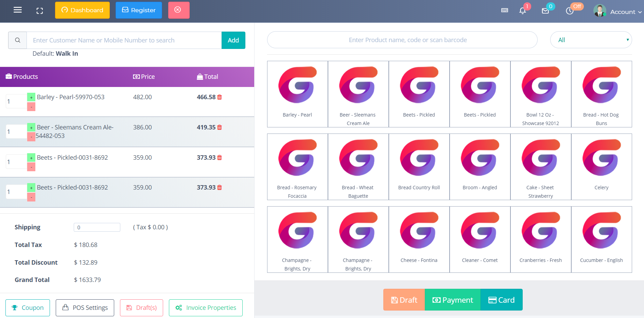Open the Account dropdown menu
The width and height of the screenshot is (644, 318).
(618, 12)
